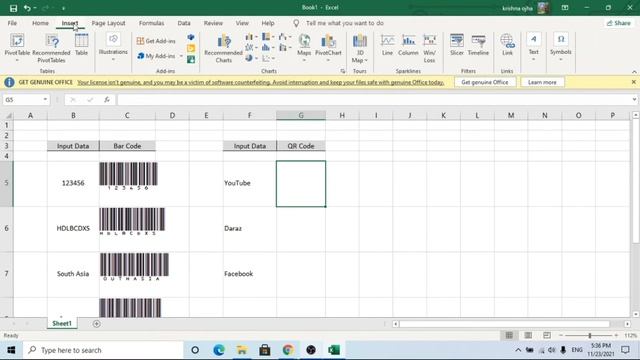This screenshot has width=640, height=360.
Task: Click the People Graph add-in icon
Action: [x=191, y=60]
